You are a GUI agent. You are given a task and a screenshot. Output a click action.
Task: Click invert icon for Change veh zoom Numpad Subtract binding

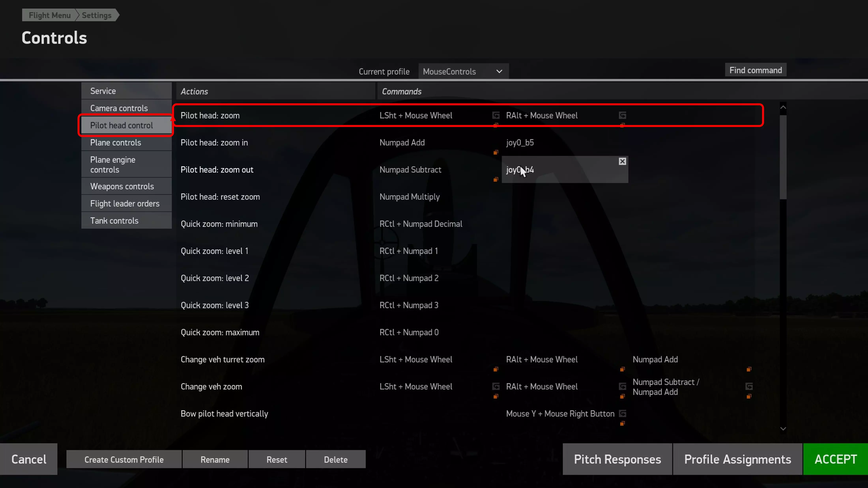tap(749, 386)
